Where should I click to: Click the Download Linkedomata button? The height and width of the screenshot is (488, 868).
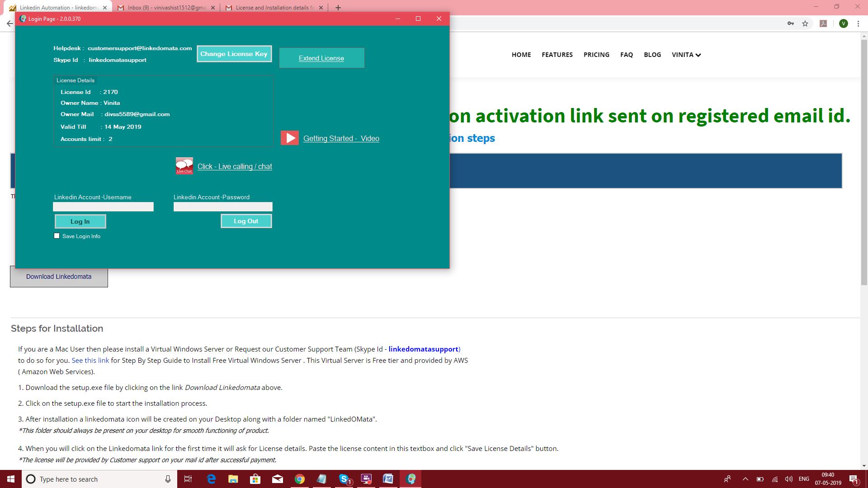click(59, 277)
